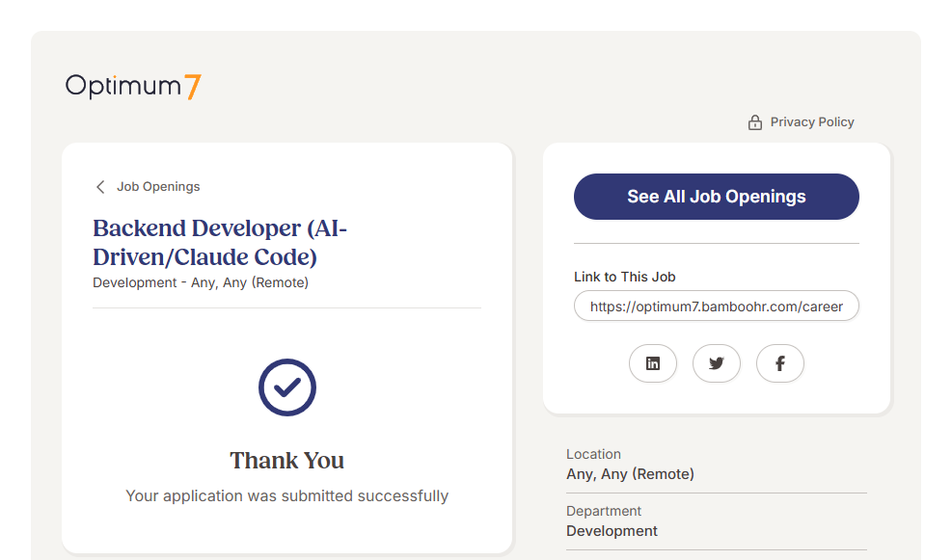
Task: Click the Link to This Job label
Action: click(x=624, y=277)
